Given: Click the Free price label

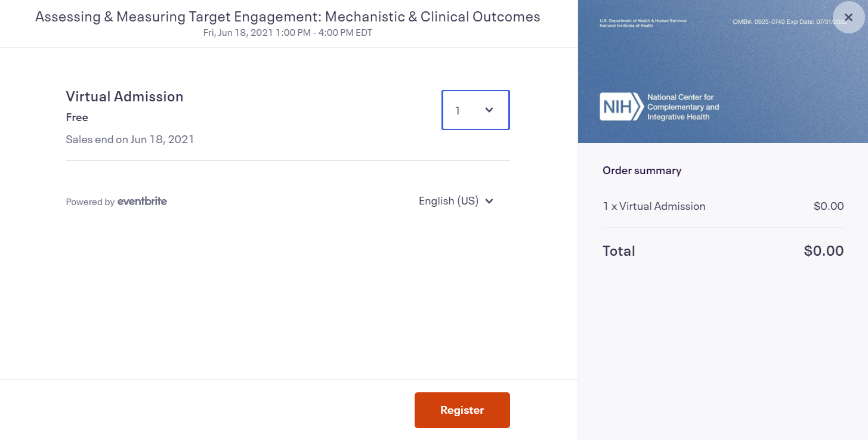Looking at the screenshot, I should tap(77, 117).
